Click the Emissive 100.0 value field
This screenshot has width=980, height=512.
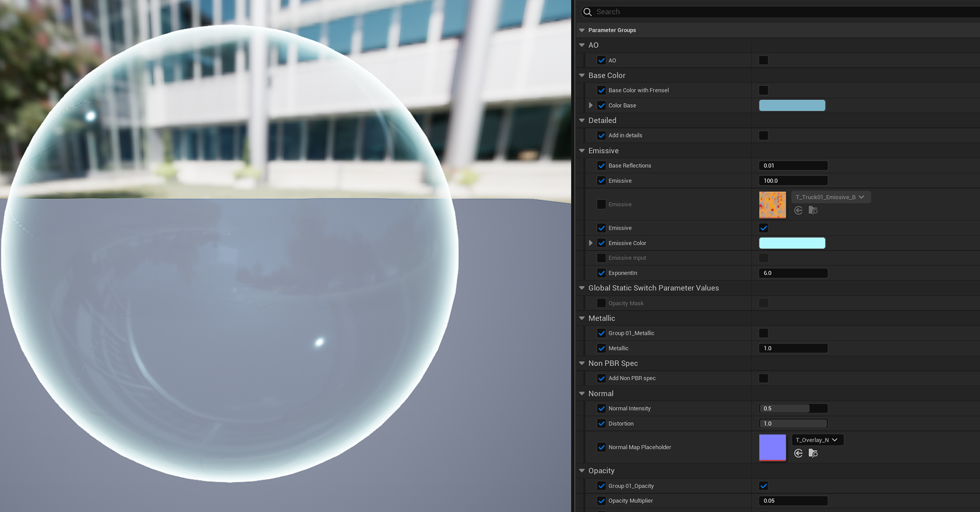793,181
